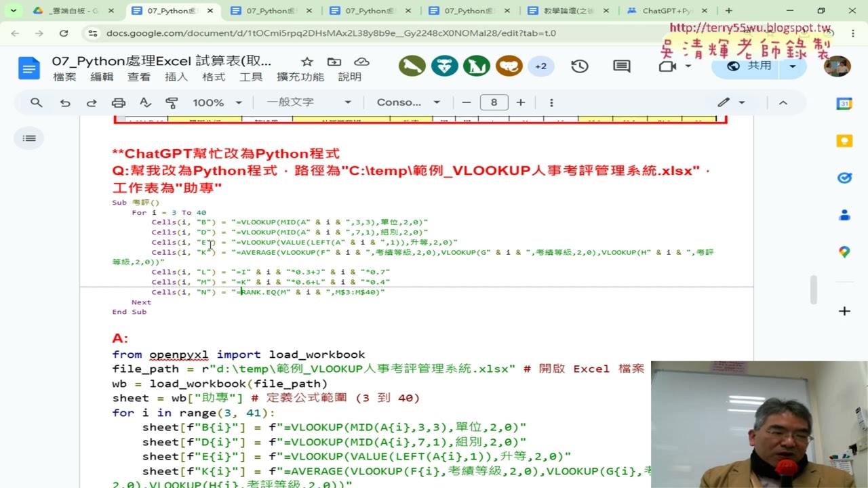Open the comments speech bubble icon
This screenshot has height=488, width=868.
(x=621, y=66)
